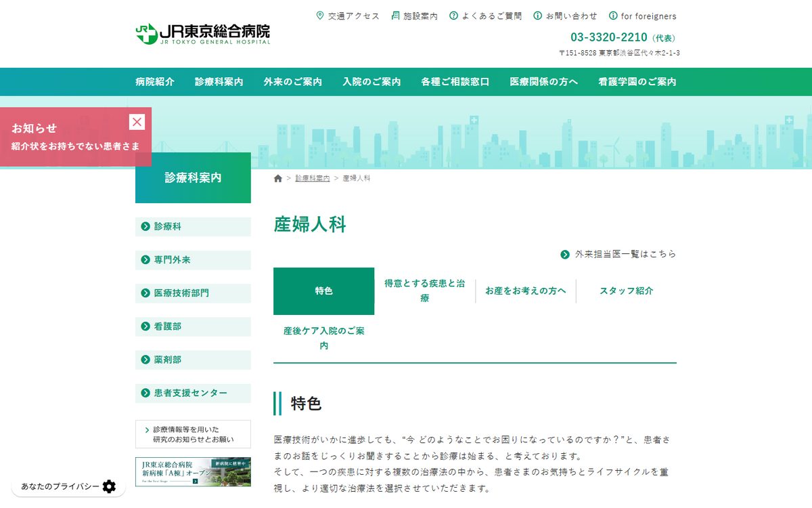
Task: Click the JR Tokyo General Hospital logo
Action: (202, 34)
